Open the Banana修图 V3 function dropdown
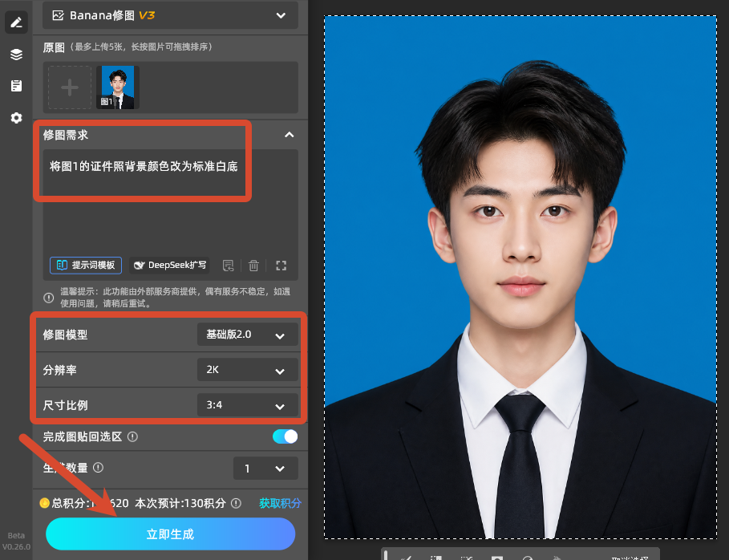Screen dimensions: 729x560 pos(170,15)
